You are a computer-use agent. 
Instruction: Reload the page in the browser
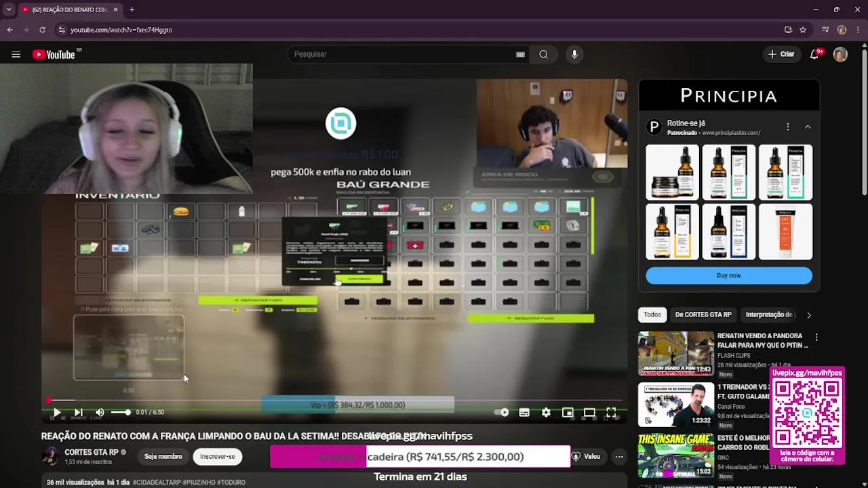42,30
